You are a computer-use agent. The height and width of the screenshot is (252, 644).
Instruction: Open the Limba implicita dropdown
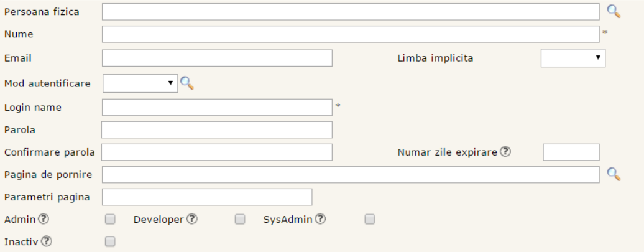tap(573, 58)
